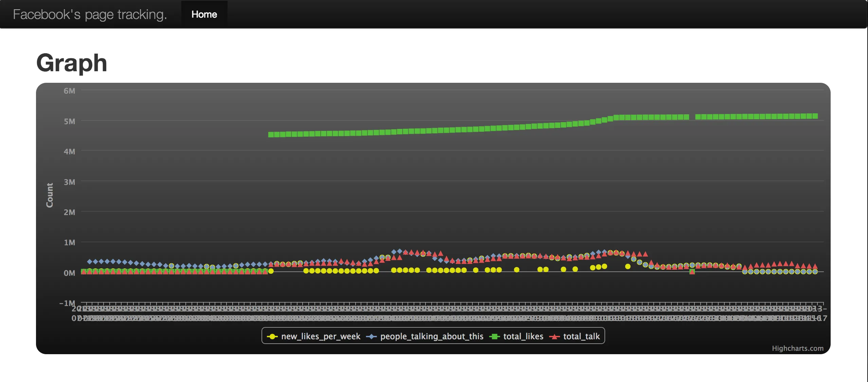The image size is (868, 382).
Task: Click the Facebook's page tracking brand link
Action: (90, 14)
